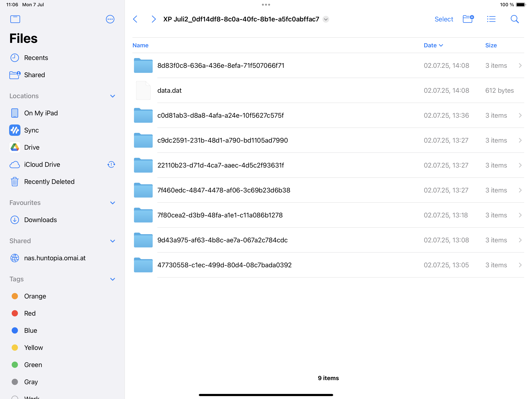Sort files by Size column

pyautogui.click(x=491, y=45)
